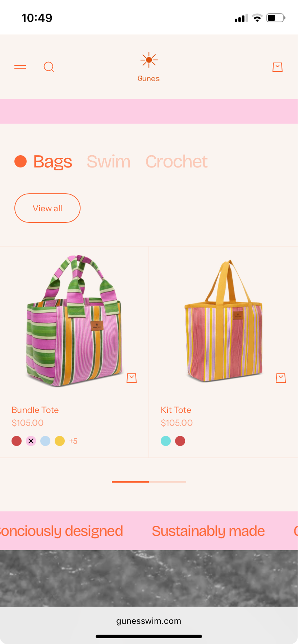Switch to the Crochet tab
The image size is (298, 644).
[x=176, y=162]
